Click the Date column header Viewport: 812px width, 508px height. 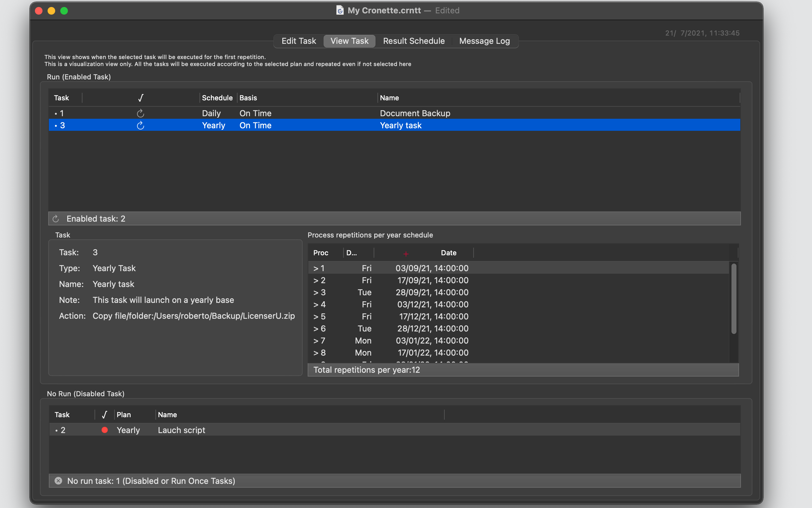click(424, 253)
